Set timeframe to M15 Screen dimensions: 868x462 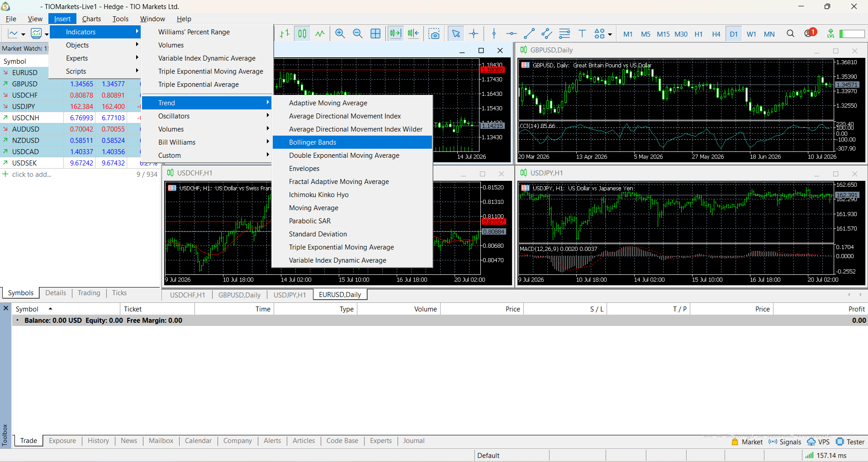pos(663,34)
